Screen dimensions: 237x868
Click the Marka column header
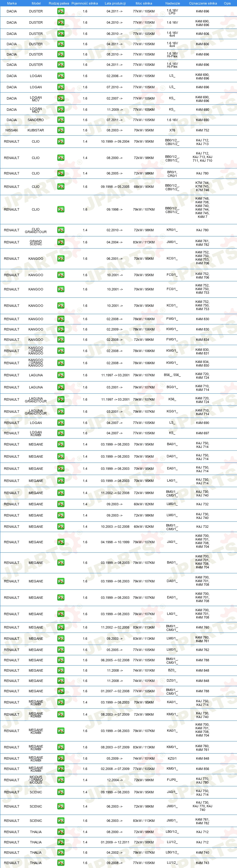(12, 3)
